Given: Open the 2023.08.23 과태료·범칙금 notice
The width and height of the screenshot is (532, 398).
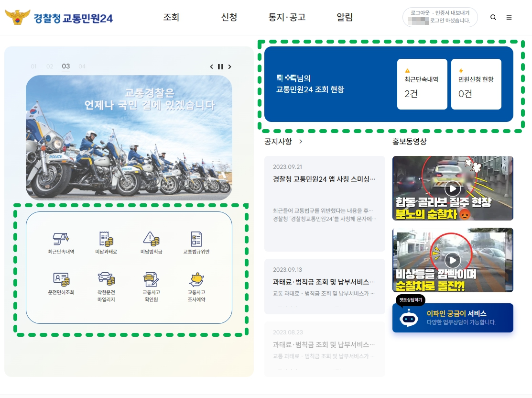Looking at the screenshot, I should pos(325,349).
